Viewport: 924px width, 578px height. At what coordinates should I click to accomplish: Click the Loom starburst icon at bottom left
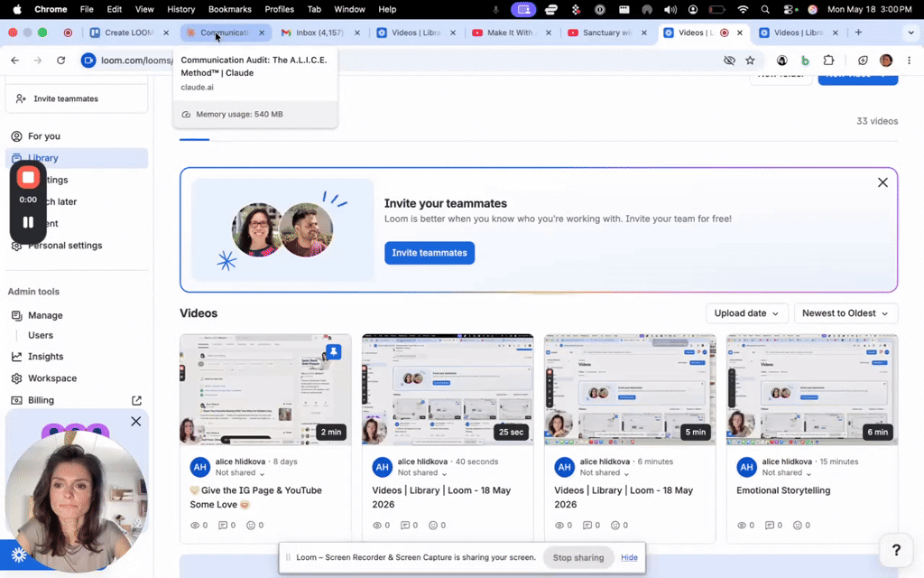[x=19, y=555]
